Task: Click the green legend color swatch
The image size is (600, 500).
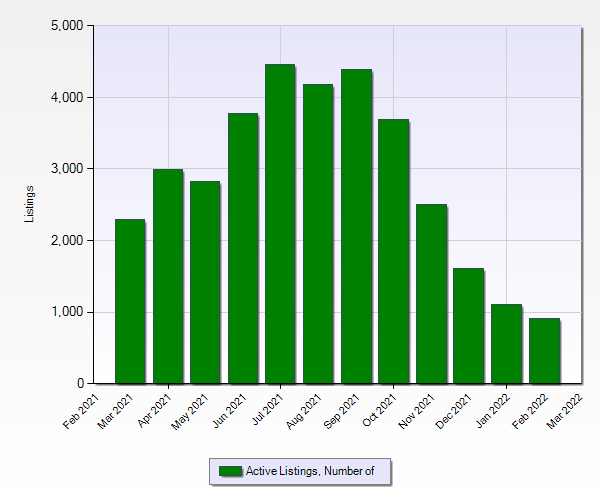Action: coord(230,471)
